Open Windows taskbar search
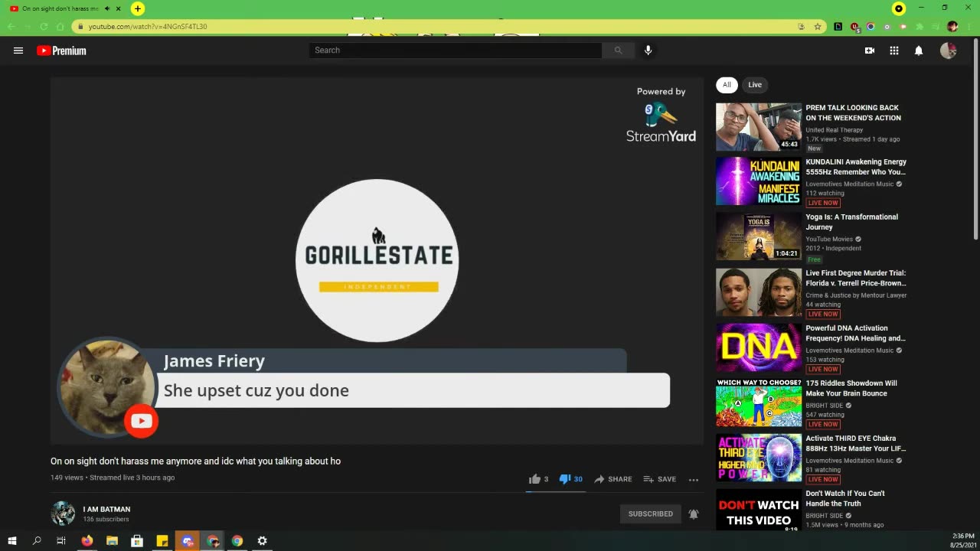Image resolution: width=980 pixels, height=551 pixels. pyautogui.click(x=37, y=541)
